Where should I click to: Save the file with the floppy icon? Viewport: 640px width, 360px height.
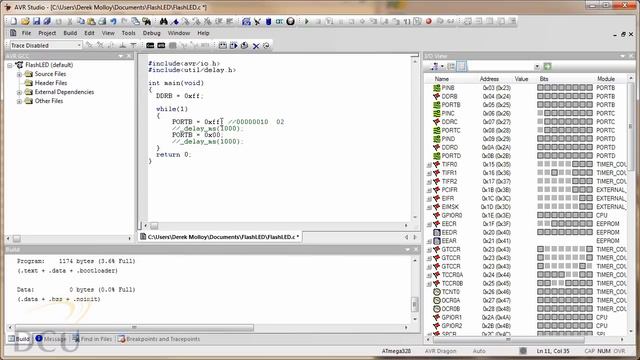36,21
